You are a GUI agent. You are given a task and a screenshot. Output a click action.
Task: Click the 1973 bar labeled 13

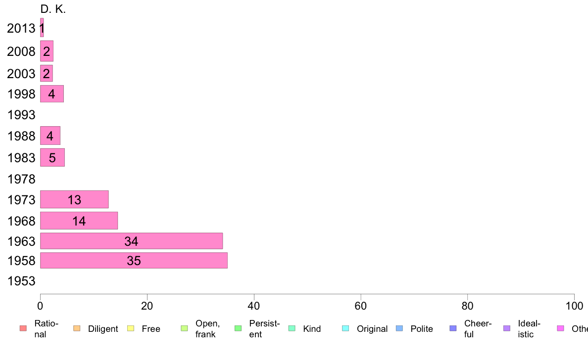[x=74, y=199]
